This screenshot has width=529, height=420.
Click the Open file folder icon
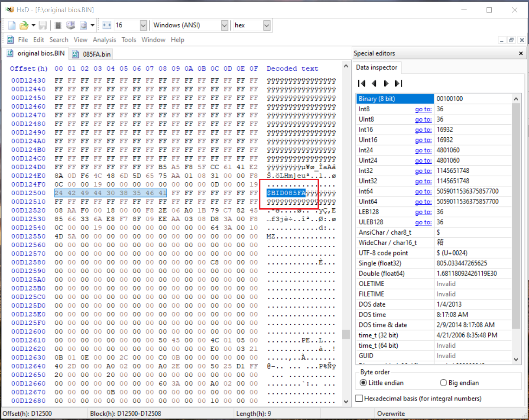pos(23,25)
